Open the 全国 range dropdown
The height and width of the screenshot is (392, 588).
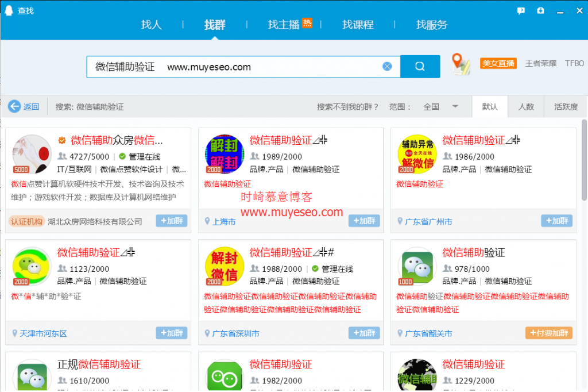(x=440, y=107)
